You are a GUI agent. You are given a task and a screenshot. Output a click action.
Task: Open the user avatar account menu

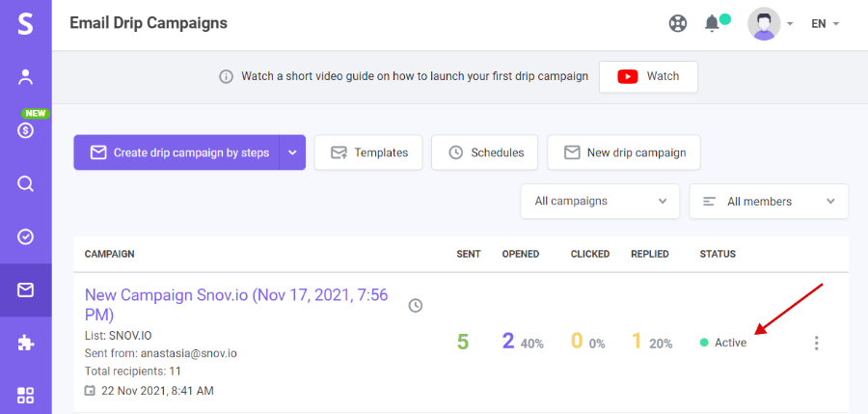pyautogui.click(x=770, y=24)
